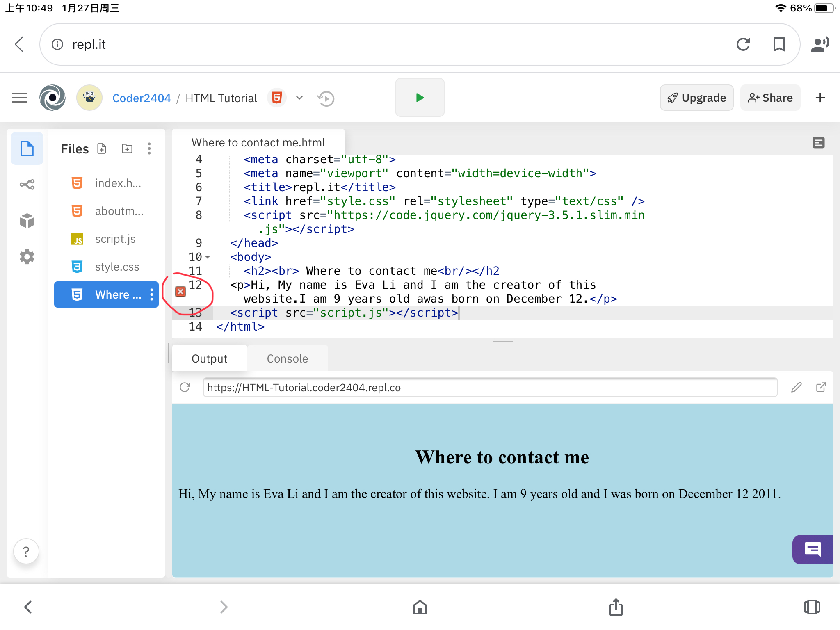Go to browser home
This screenshot has width=840, height=630.
click(420, 607)
